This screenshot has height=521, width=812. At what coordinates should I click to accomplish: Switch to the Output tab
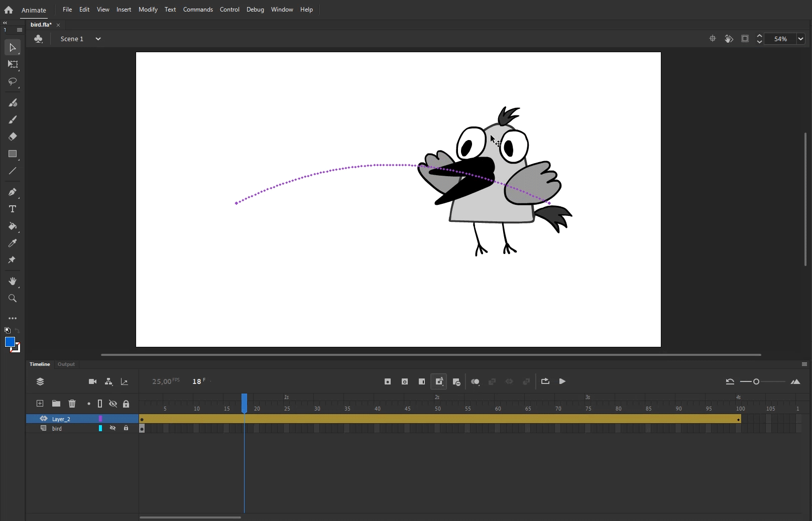click(66, 364)
